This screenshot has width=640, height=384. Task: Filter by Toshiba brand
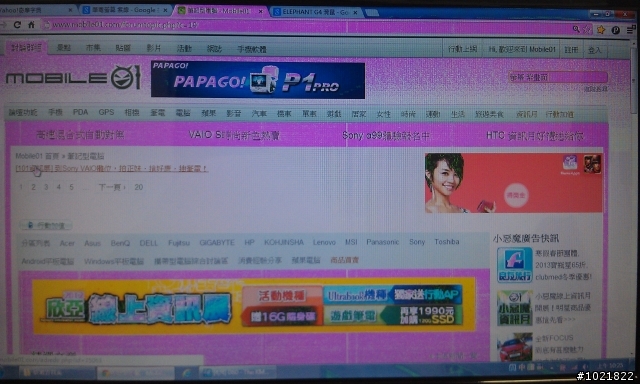(x=447, y=242)
